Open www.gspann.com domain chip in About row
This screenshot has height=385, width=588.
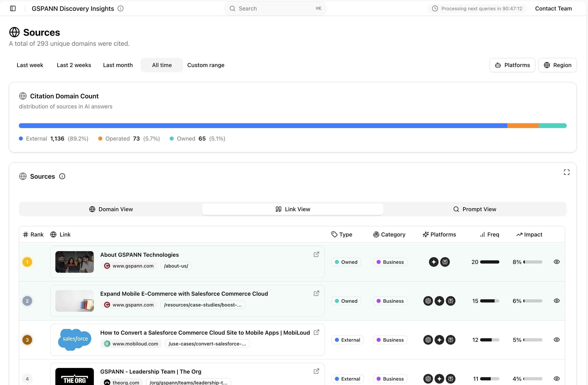click(129, 266)
